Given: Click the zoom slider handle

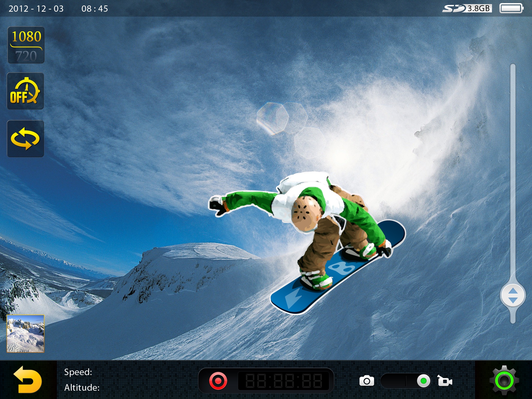Looking at the screenshot, I should (x=513, y=295).
